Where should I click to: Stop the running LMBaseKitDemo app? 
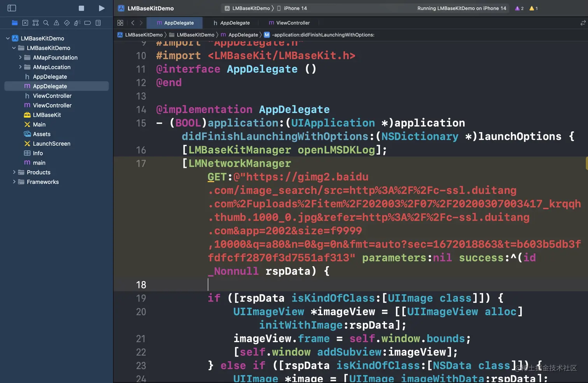(81, 8)
